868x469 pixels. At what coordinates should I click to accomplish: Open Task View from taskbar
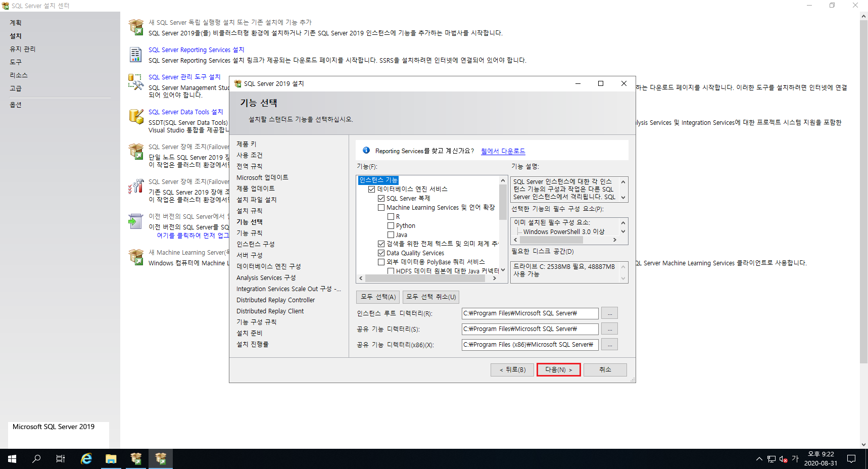(x=61, y=459)
